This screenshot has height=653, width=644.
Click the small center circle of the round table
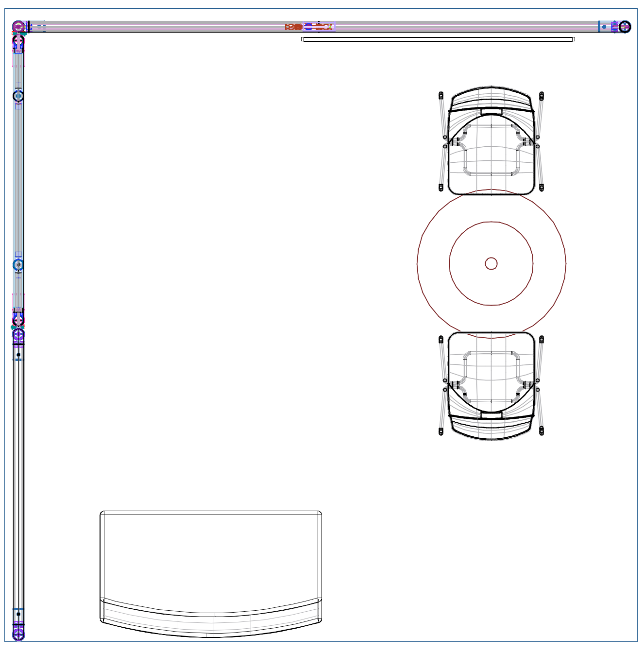pos(491,263)
